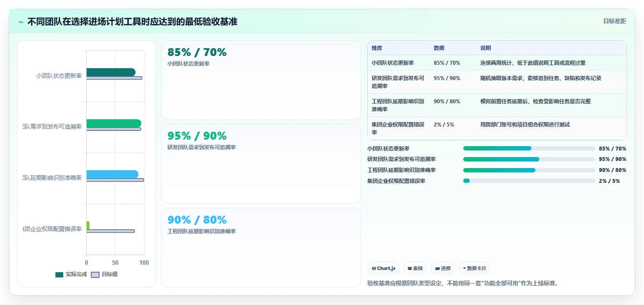
Task: Click the 研发团队需求到发布可追溯率 progress bar
Action: point(529,159)
